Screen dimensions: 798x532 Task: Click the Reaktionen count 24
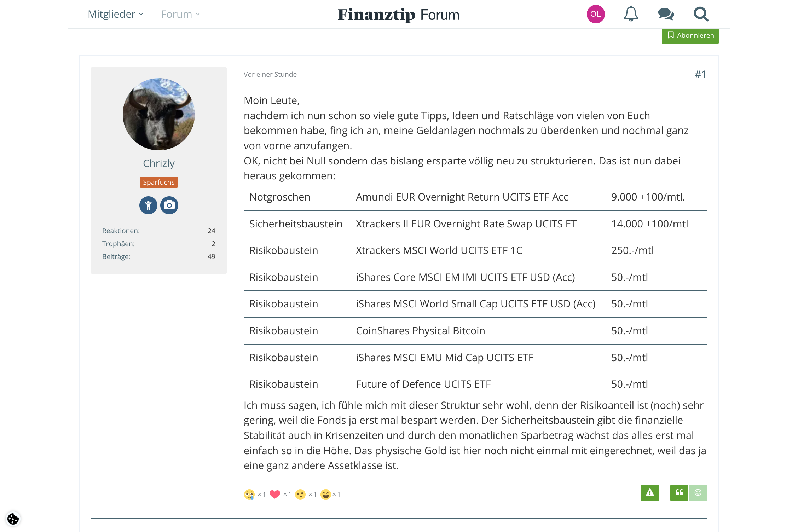(211, 231)
